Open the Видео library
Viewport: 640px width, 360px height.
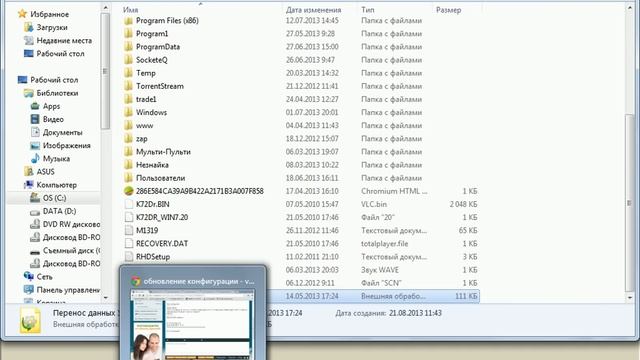pyautogui.click(x=53, y=119)
